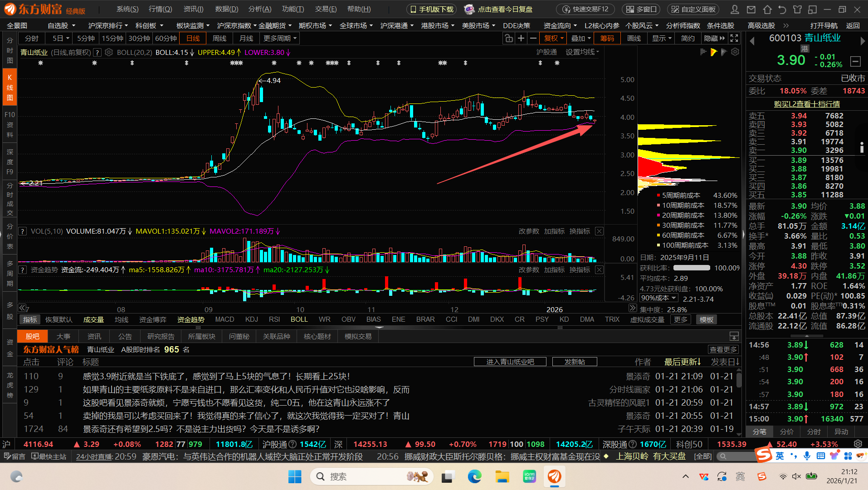The width and height of the screenshot is (868, 490).
Task: Switch to the 公告 tab
Action: (x=125, y=336)
